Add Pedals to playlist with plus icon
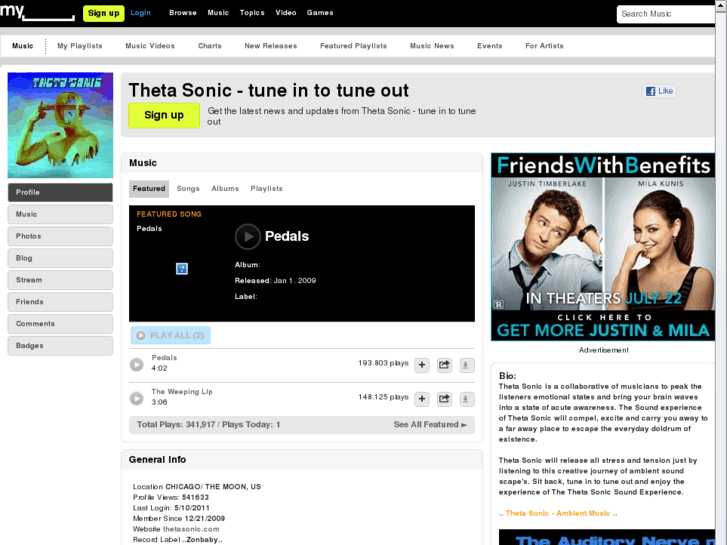Image resolution: width=727 pixels, height=545 pixels. (422, 365)
